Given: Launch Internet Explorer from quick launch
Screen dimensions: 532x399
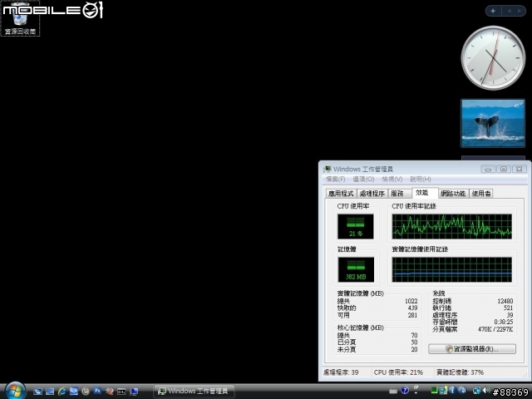Looking at the screenshot, I should point(62,392).
